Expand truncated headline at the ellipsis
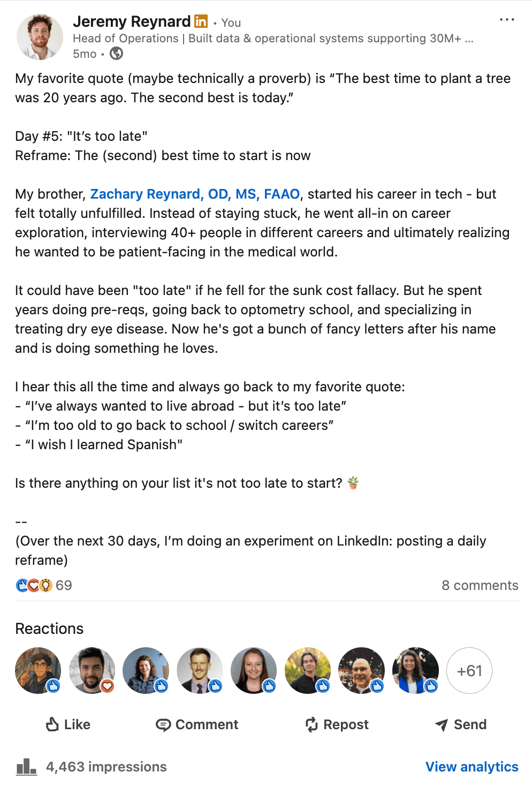Viewport: 532px width, 787px height. pyautogui.click(x=469, y=39)
